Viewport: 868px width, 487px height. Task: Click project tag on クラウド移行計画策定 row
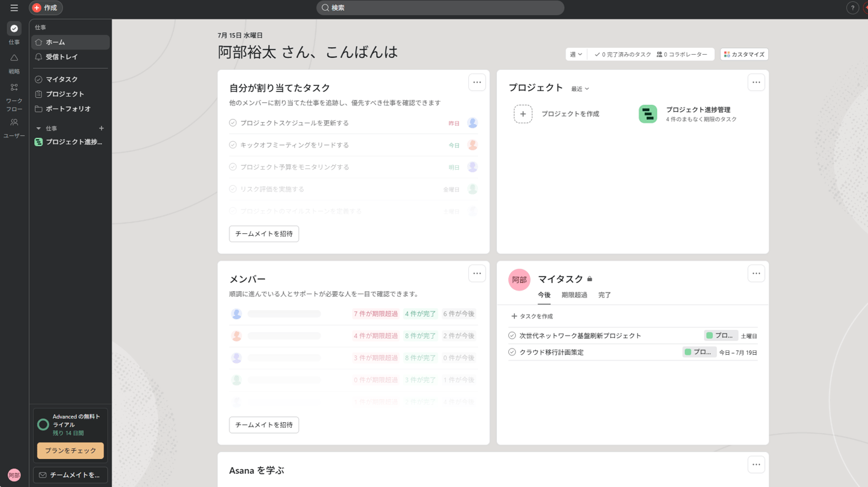point(699,352)
